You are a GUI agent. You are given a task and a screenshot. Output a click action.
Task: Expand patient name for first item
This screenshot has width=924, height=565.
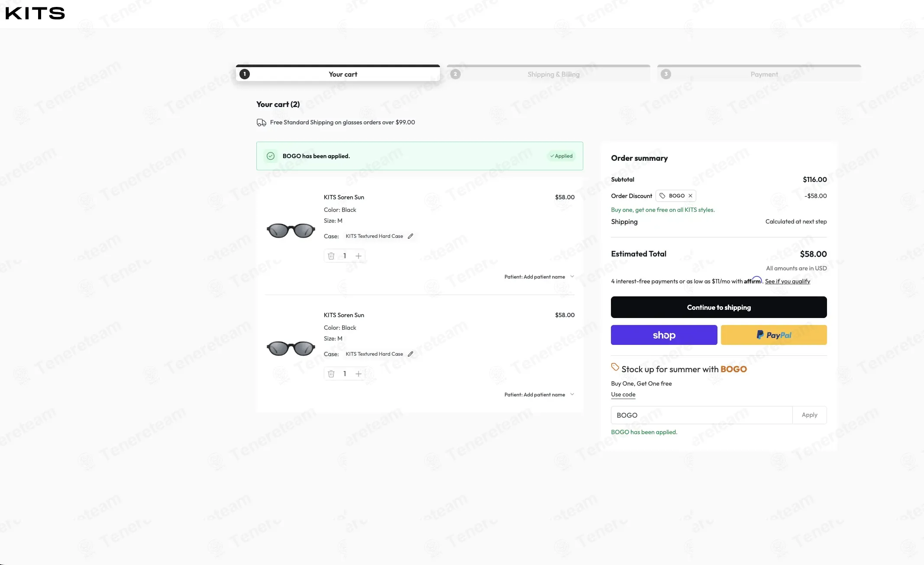coord(572,276)
